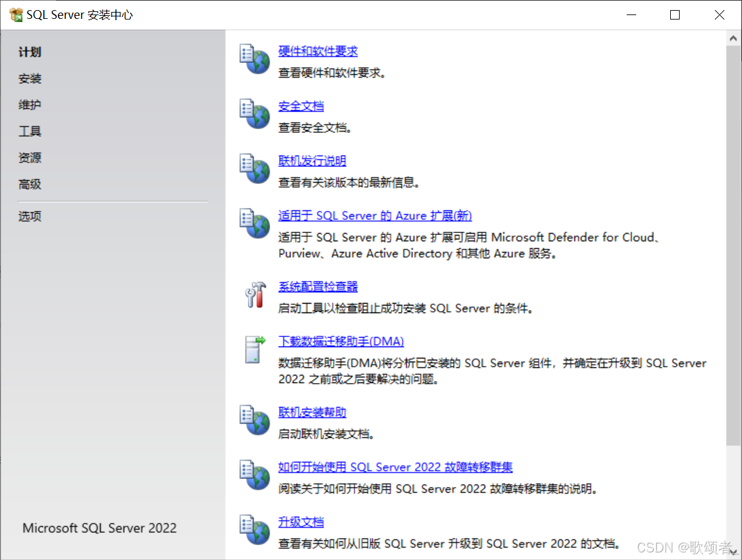Switch to the 维护 category
This screenshot has height=560, width=742.
pyautogui.click(x=30, y=105)
